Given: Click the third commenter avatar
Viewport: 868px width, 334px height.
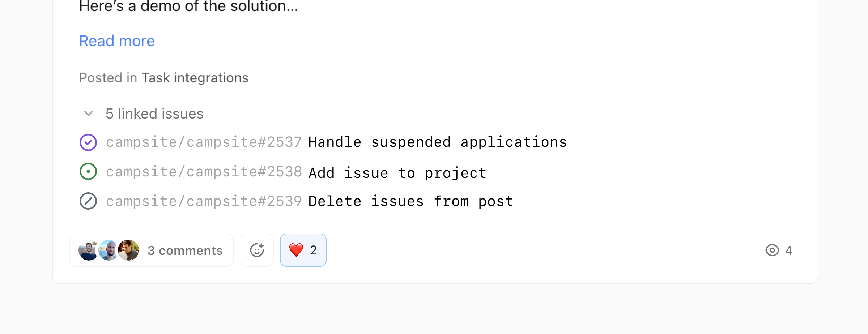Looking at the screenshot, I should point(129,250).
